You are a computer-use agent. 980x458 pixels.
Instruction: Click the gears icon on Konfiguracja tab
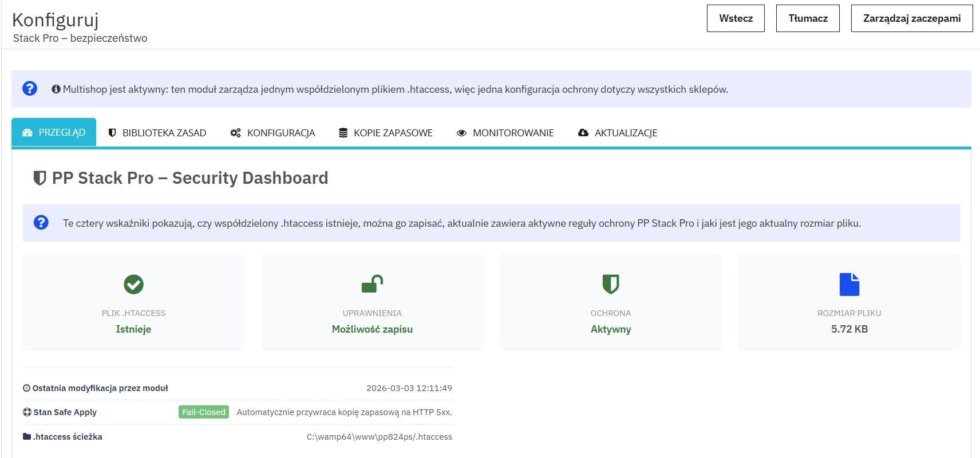[235, 133]
